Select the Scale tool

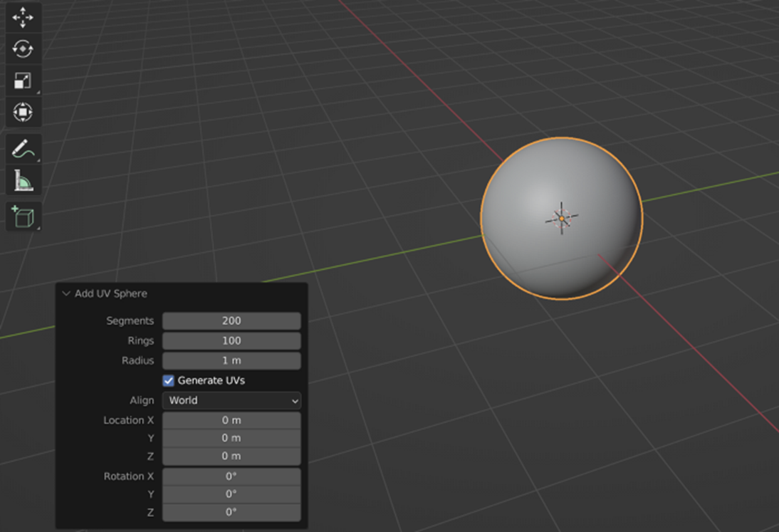23,80
